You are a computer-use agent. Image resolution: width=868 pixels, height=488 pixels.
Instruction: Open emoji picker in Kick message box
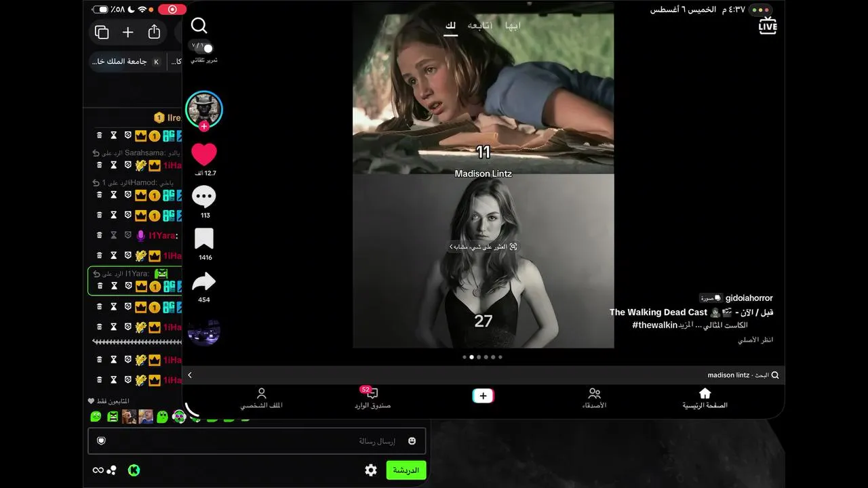pyautogui.click(x=412, y=441)
